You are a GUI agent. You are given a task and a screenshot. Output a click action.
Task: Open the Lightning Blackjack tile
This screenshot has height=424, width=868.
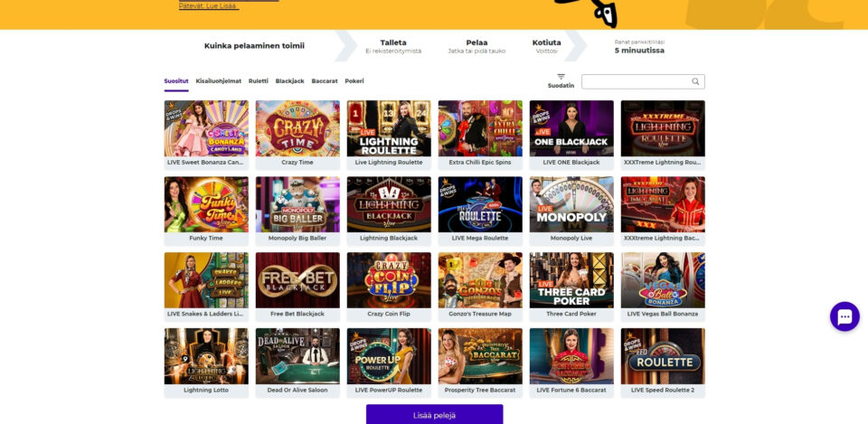(x=389, y=204)
